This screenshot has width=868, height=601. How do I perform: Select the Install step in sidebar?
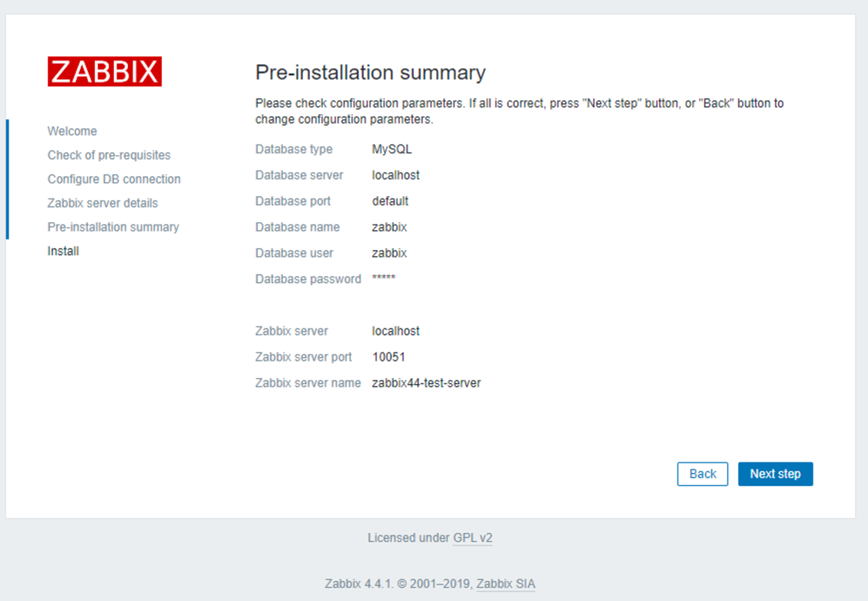(x=62, y=250)
